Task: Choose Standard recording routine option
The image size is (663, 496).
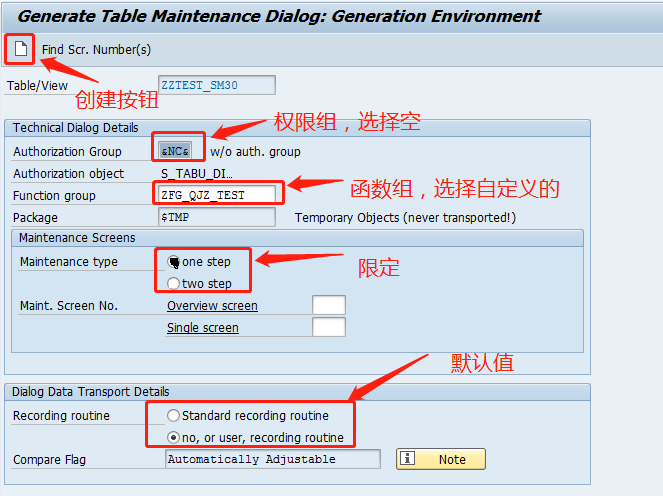Action: [173, 416]
